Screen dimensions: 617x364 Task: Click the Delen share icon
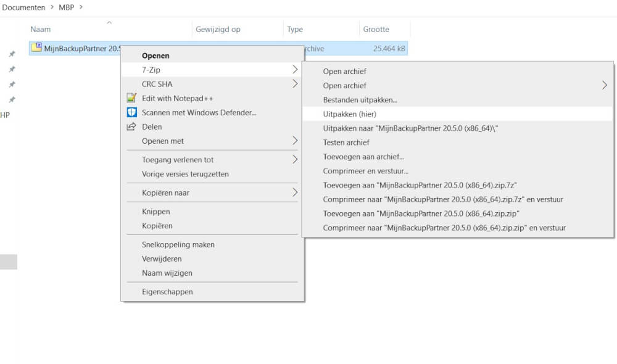(x=131, y=126)
